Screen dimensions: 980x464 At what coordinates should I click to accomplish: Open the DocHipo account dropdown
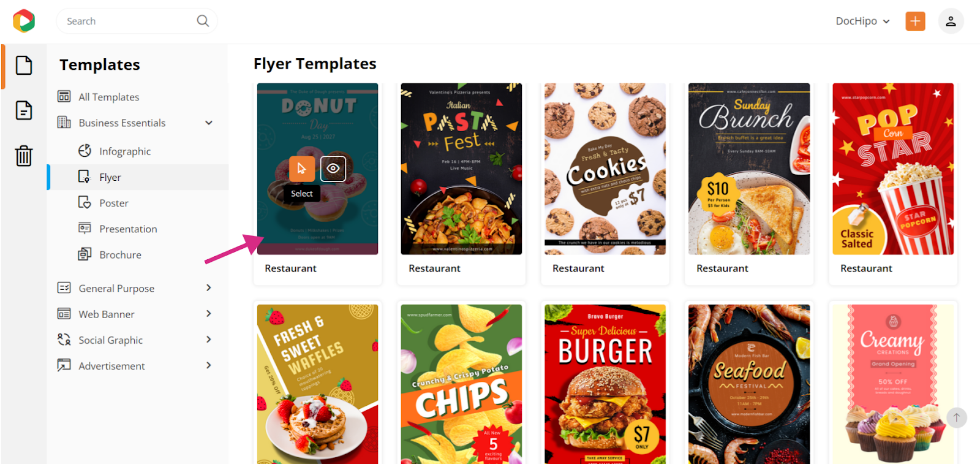pyautogui.click(x=862, y=21)
